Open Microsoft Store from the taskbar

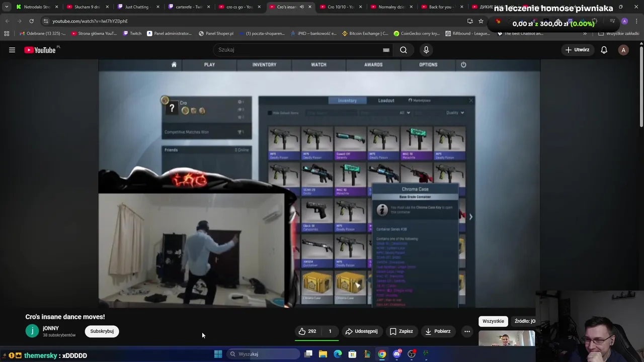click(352, 354)
